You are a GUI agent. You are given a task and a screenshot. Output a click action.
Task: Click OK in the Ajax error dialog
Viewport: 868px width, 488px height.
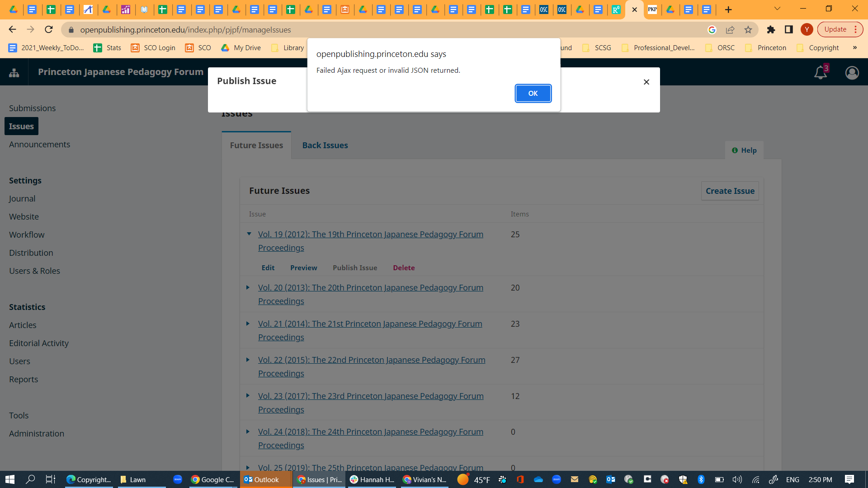[x=533, y=94]
